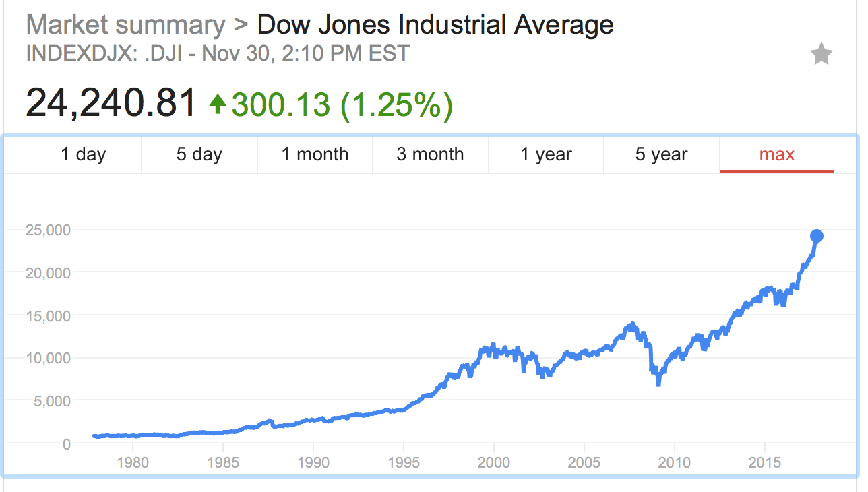Select the 1 year time range
The width and height of the screenshot is (868, 492).
[x=546, y=154]
